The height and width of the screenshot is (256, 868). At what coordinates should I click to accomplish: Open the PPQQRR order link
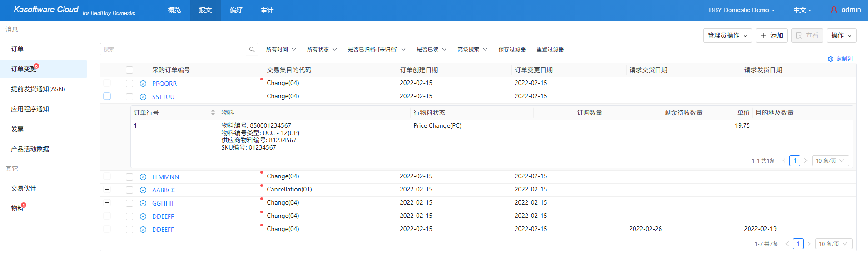(164, 84)
